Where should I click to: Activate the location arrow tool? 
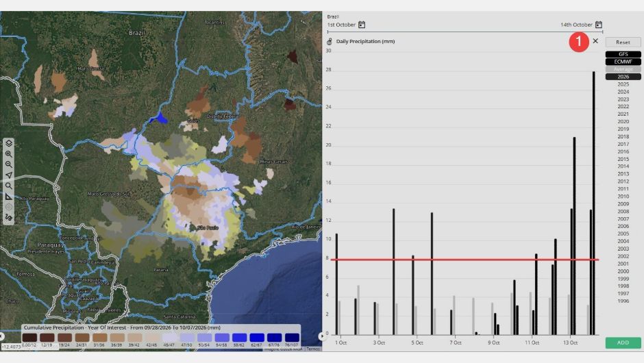tap(9, 175)
